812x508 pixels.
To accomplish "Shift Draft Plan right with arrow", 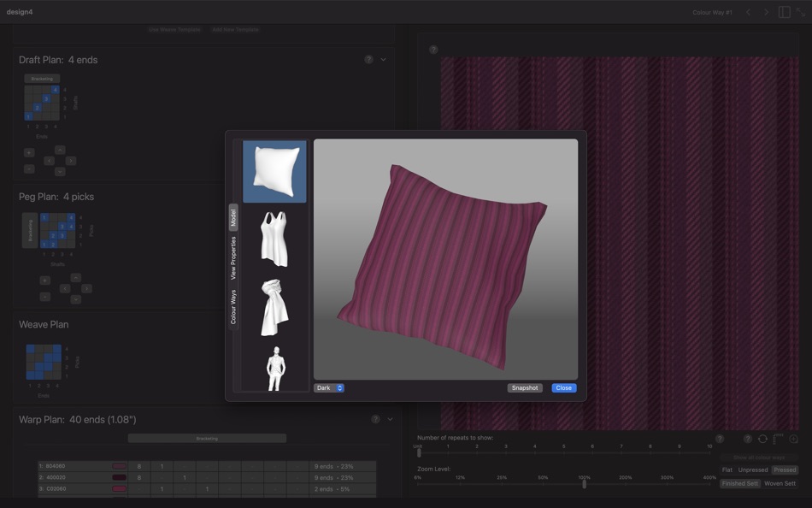I will pos(71,161).
